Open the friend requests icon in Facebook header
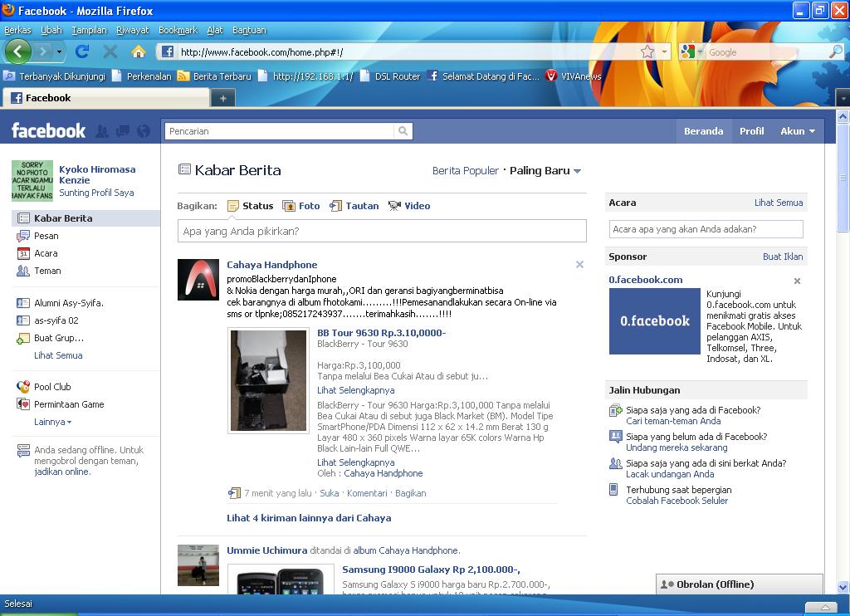 tap(102, 130)
